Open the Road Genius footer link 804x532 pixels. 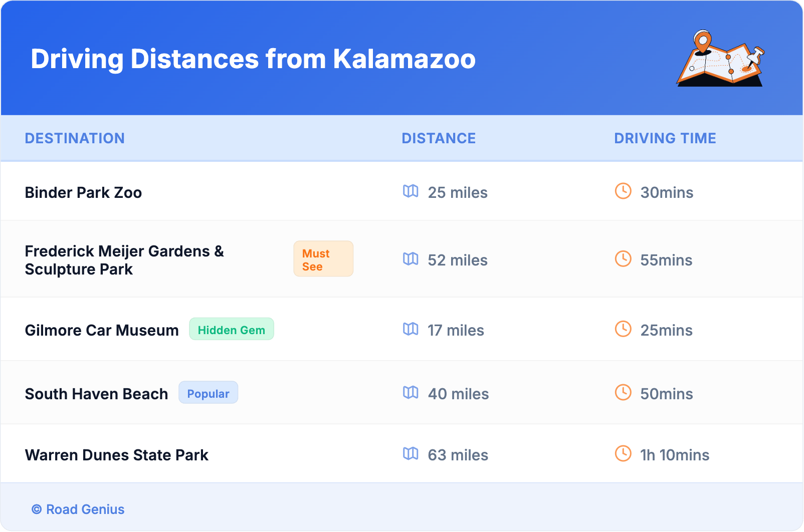click(x=85, y=509)
